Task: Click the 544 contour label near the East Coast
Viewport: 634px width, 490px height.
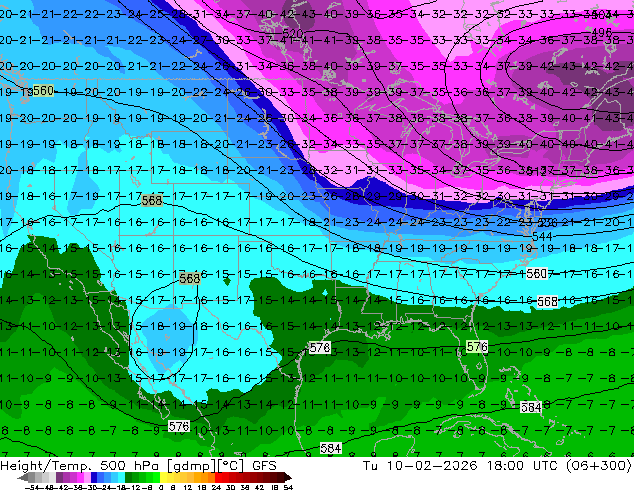Action: coord(542,237)
